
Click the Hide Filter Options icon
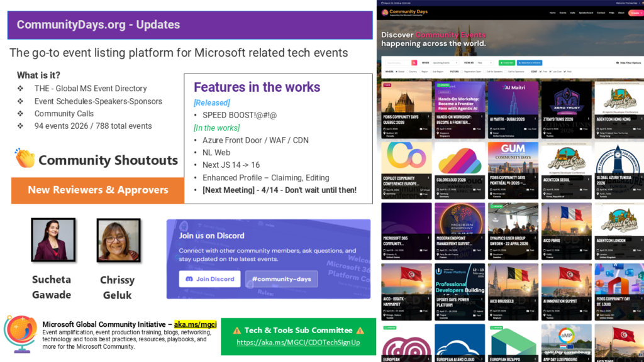(x=618, y=63)
